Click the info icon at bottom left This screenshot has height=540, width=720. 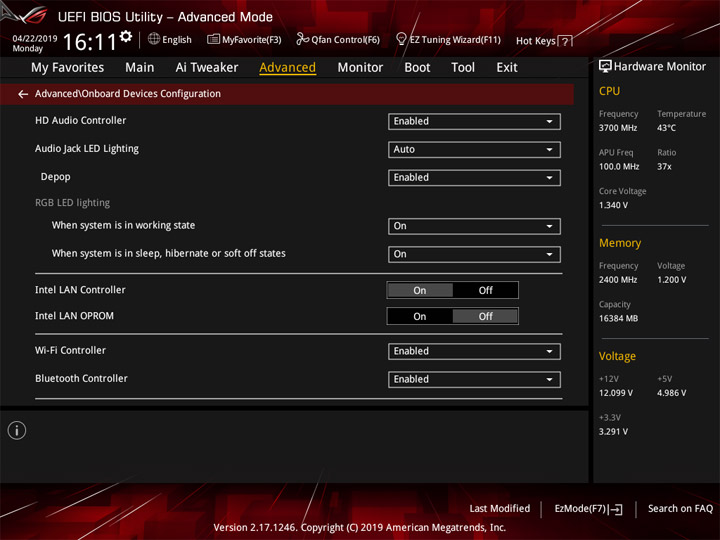(x=17, y=430)
